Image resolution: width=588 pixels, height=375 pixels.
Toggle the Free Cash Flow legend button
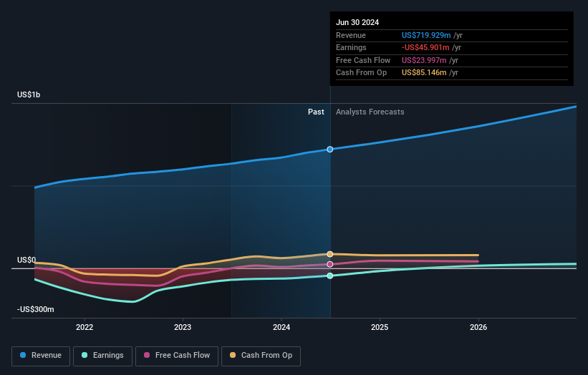(177, 356)
